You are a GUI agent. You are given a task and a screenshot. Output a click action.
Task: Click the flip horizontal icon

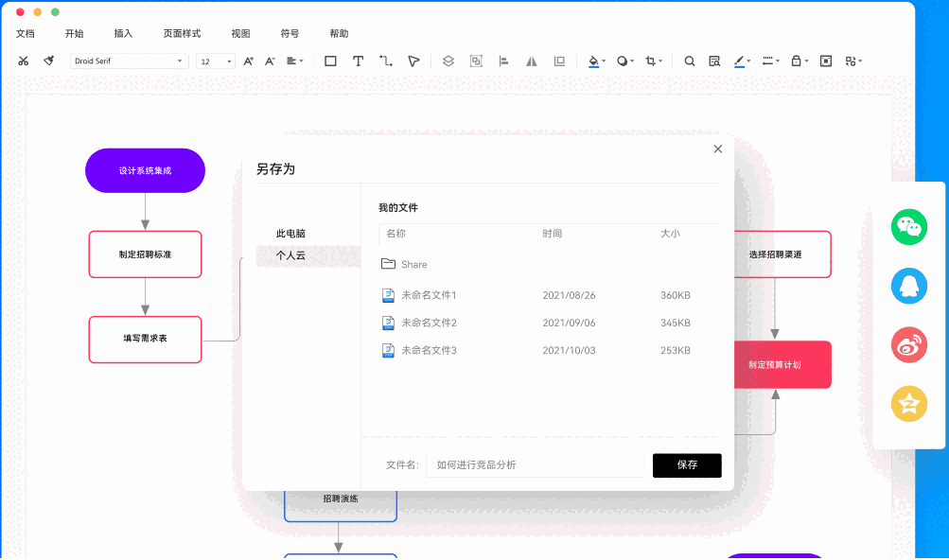tap(532, 61)
